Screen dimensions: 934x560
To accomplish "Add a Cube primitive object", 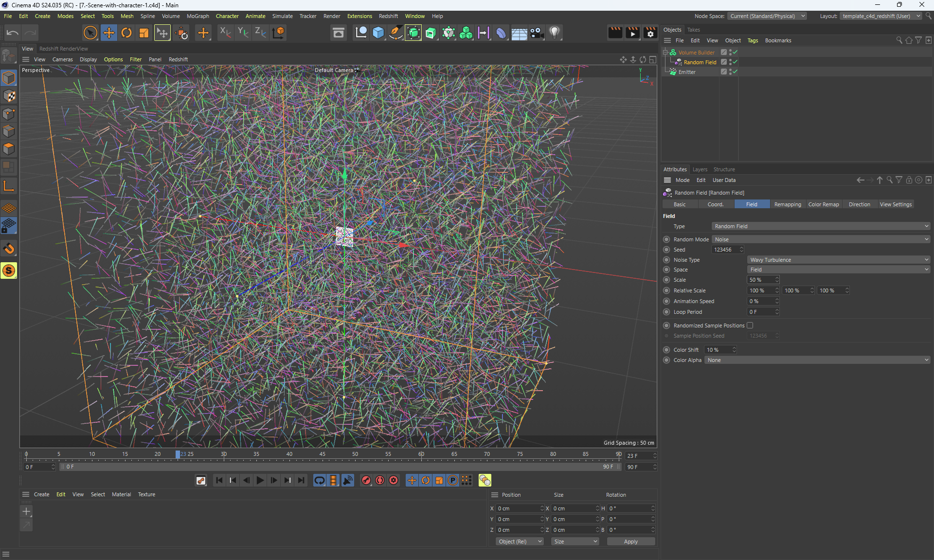I will (378, 33).
